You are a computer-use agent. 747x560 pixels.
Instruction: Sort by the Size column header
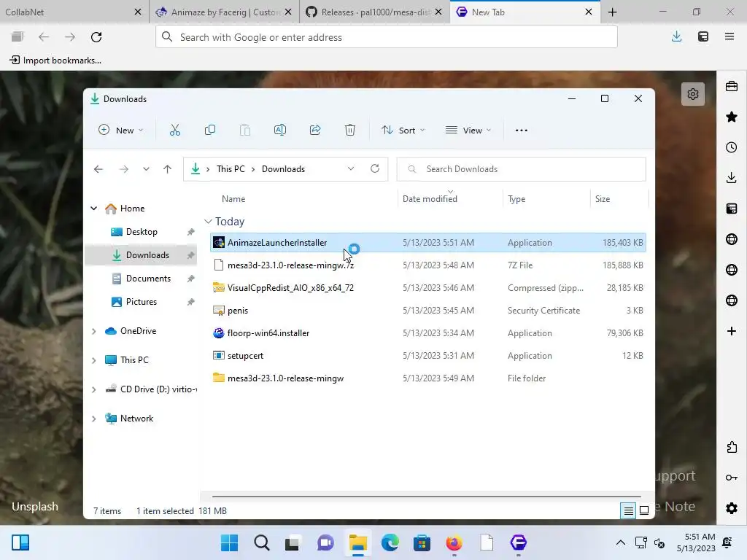point(602,198)
